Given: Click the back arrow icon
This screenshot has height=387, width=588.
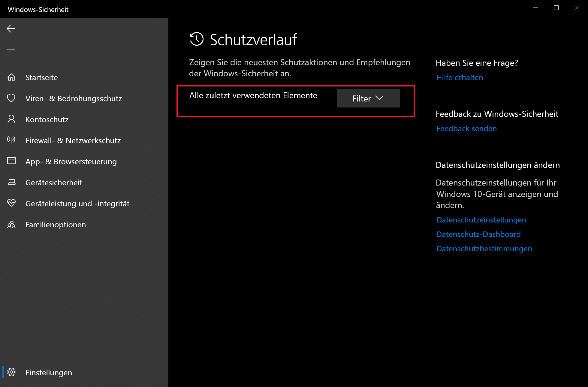Looking at the screenshot, I should pyautogui.click(x=11, y=29).
